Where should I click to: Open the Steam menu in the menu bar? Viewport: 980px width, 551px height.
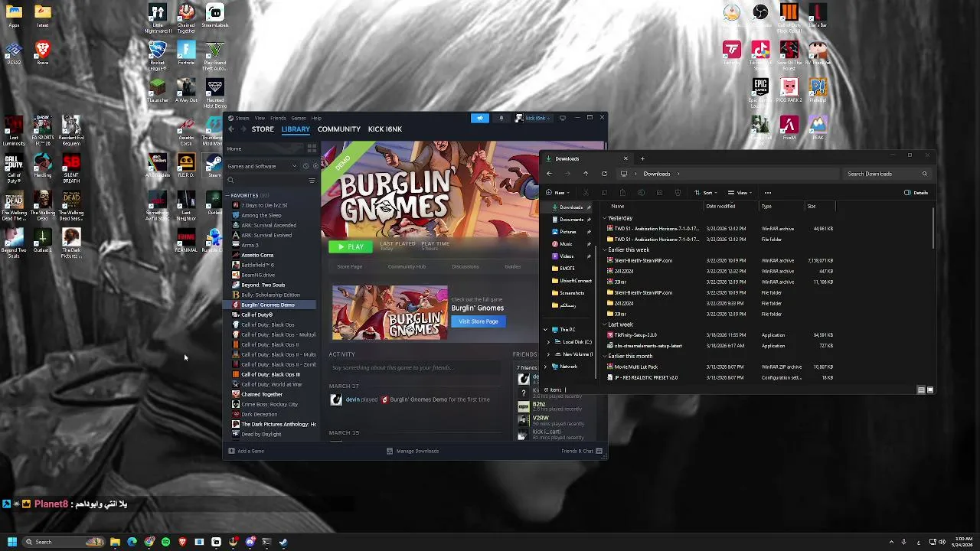click(x=242, y=118)
